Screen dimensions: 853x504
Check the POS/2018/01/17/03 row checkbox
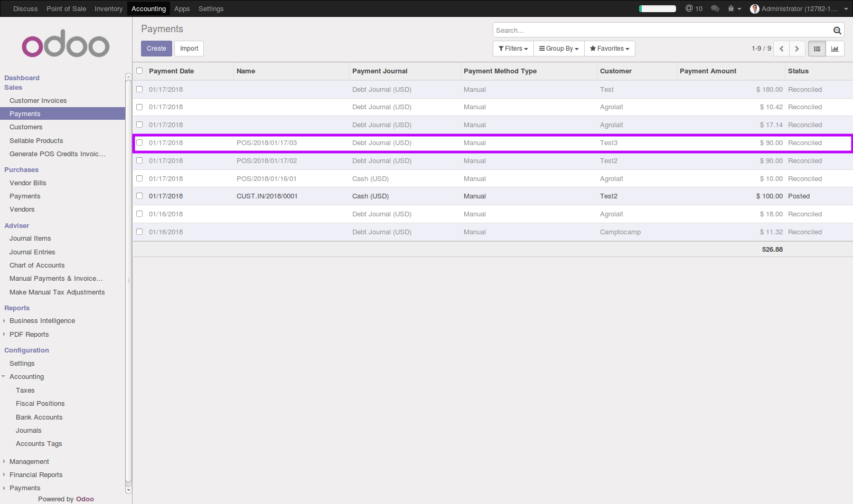point(139,142)
